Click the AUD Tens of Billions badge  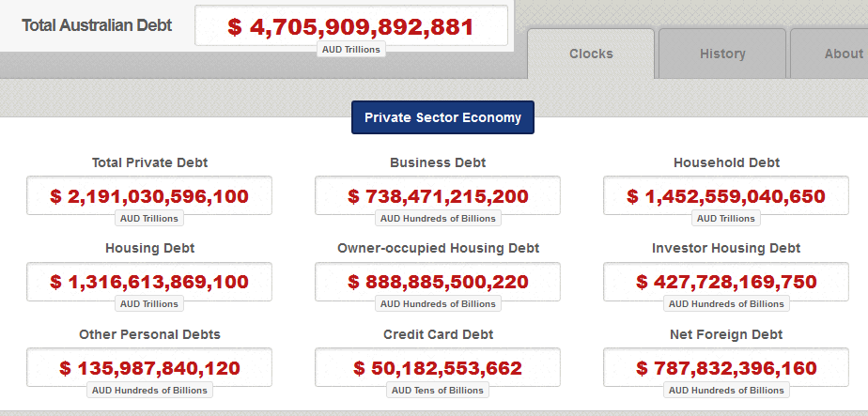tap(438, 390)
